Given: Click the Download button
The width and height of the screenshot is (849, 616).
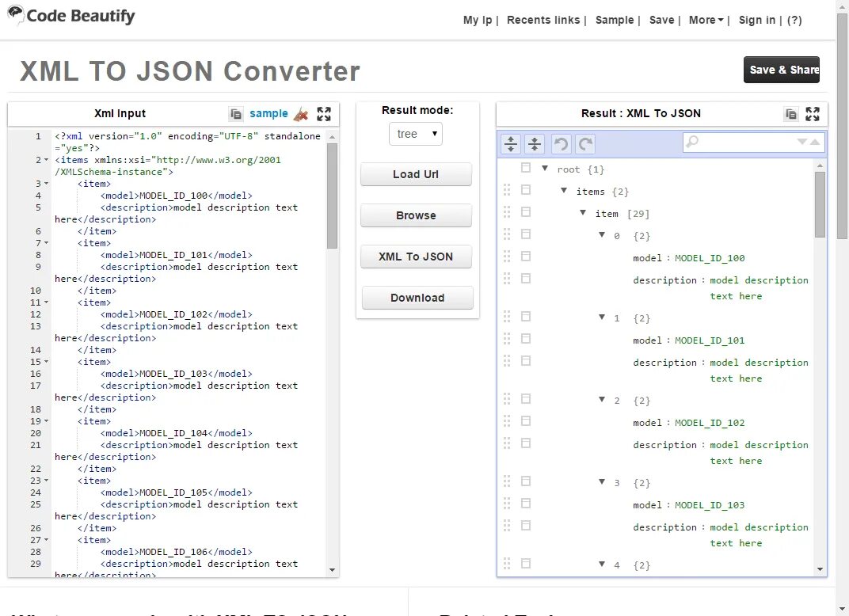Looking at the screenshot, I should point(417,298).
